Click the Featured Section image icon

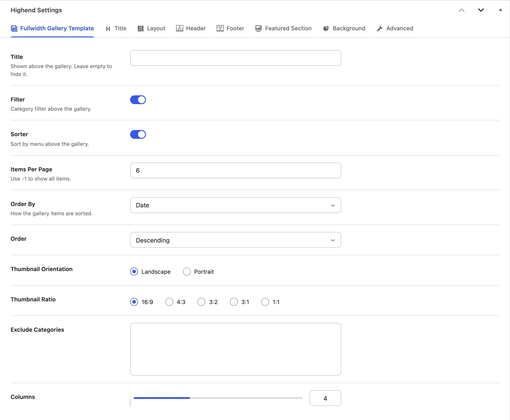click(x=258, y=29)
